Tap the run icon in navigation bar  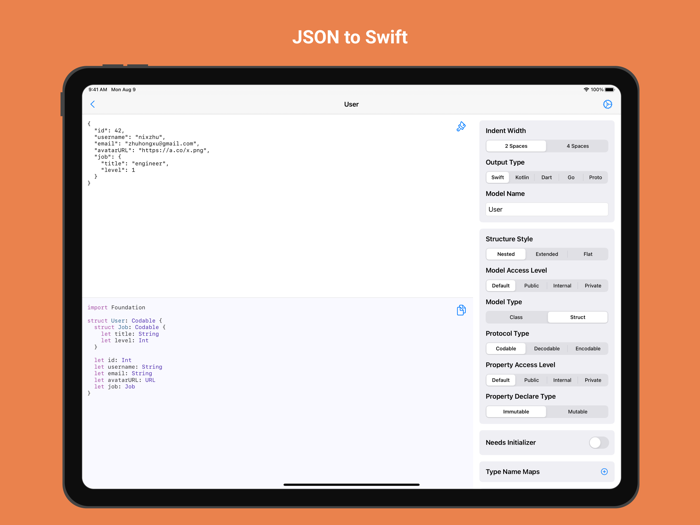(x=607, y=104)
